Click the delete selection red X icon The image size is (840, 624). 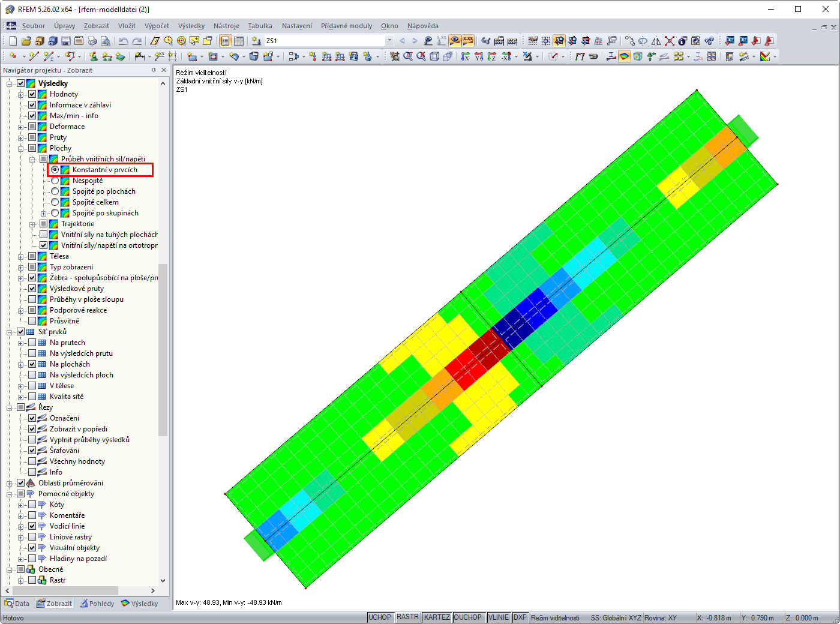pos(670,41)
